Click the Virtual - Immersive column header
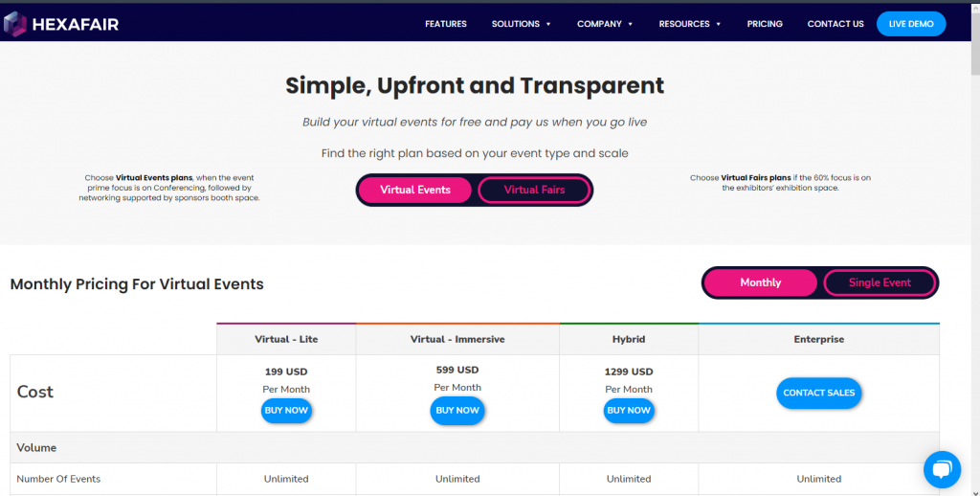The height and width of the screenshot is (496, 980). [457, 339]
